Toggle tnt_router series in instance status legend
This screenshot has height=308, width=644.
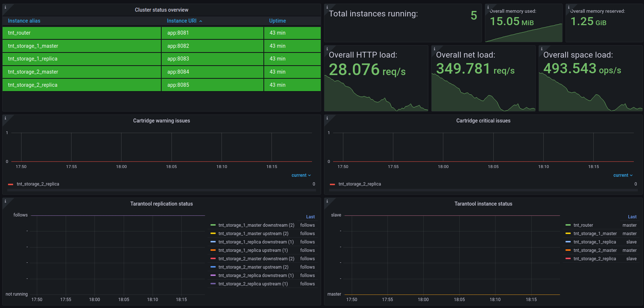[x=583, y=225]
